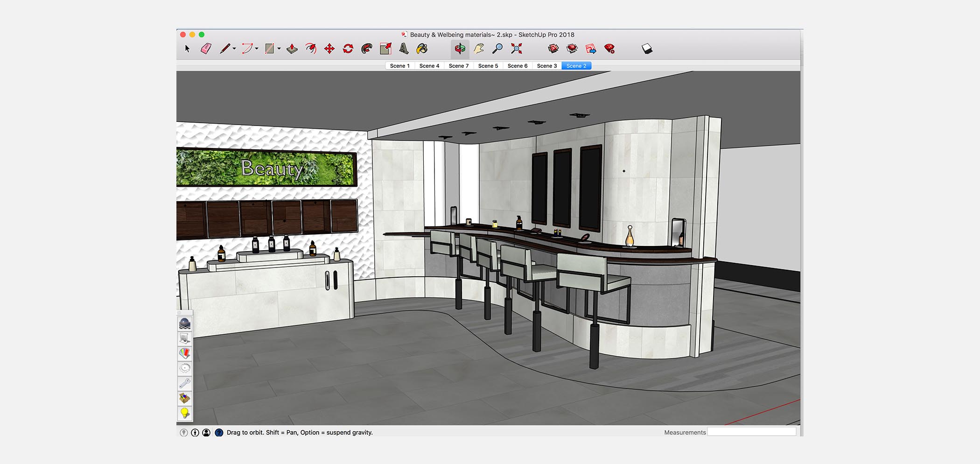Select the Rectangle shape tool

click(x=269, y=49)
